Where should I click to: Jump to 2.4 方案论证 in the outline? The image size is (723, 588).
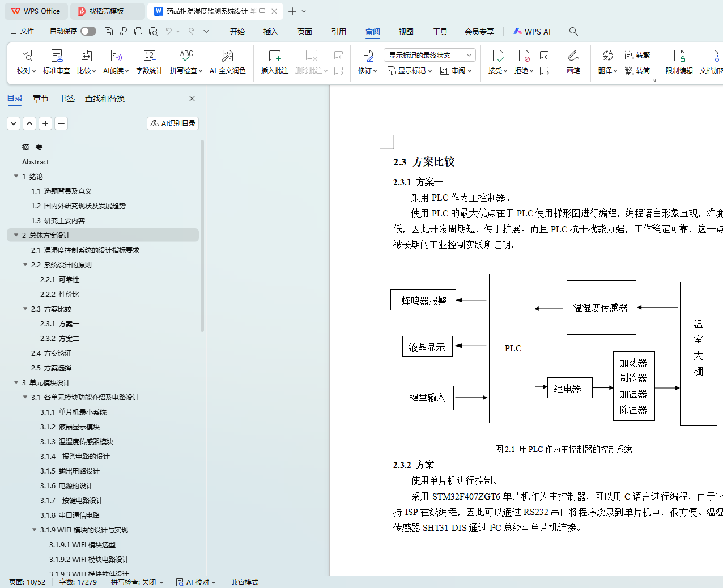pos(51,353)
